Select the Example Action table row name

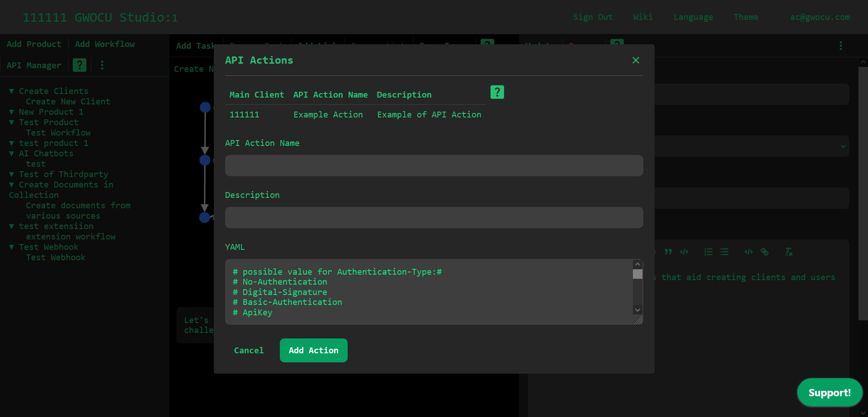(x=328, y=115)
